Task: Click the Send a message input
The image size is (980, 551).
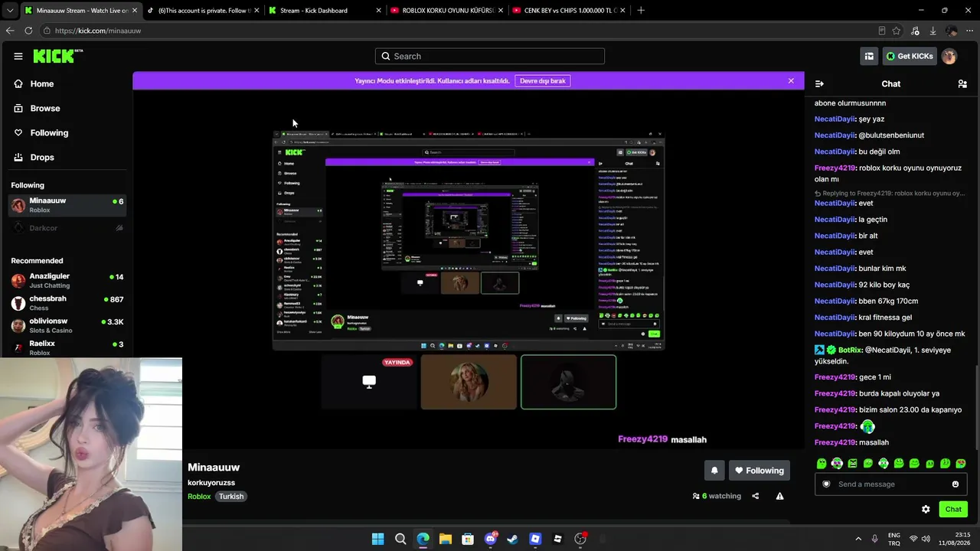Action: 891,484
